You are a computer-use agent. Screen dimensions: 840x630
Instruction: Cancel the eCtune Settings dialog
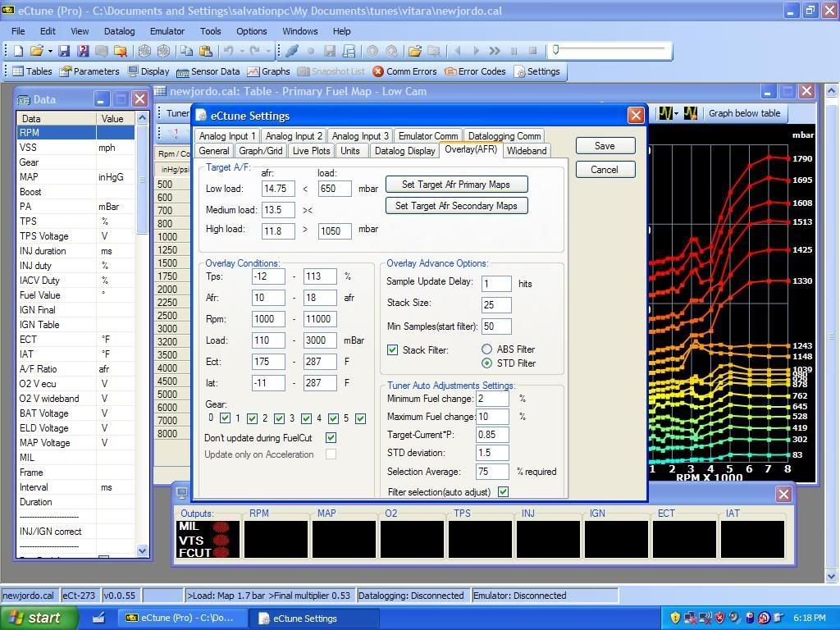pos(605,169)
